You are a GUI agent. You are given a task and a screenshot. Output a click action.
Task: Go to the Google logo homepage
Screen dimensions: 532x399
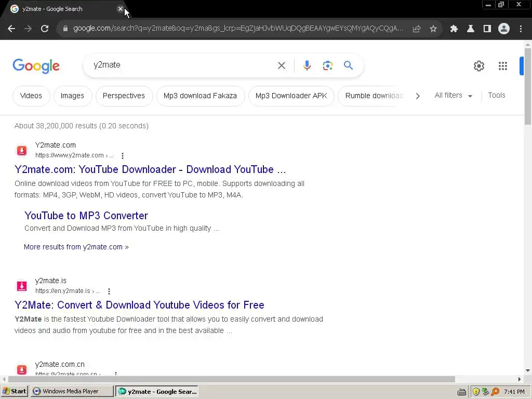click(36, 66)
